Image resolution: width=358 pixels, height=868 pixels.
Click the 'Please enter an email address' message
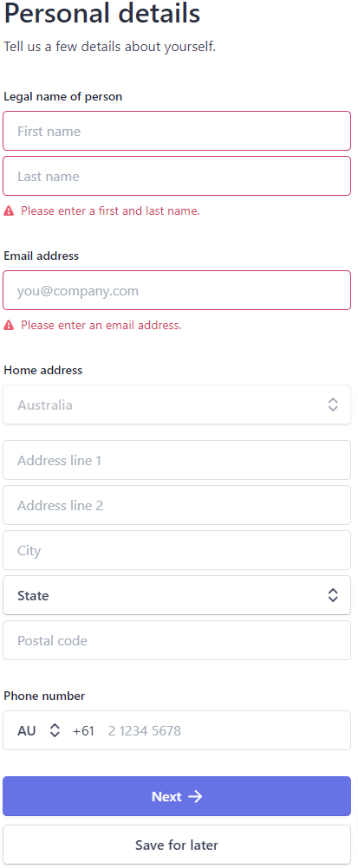101,326
